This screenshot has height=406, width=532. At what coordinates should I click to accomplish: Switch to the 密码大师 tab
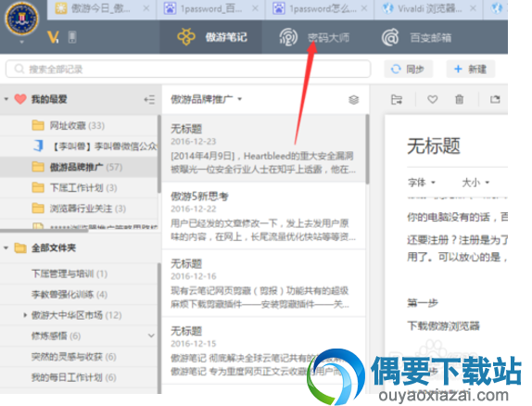pyautogui.click(x=314, y=37)
